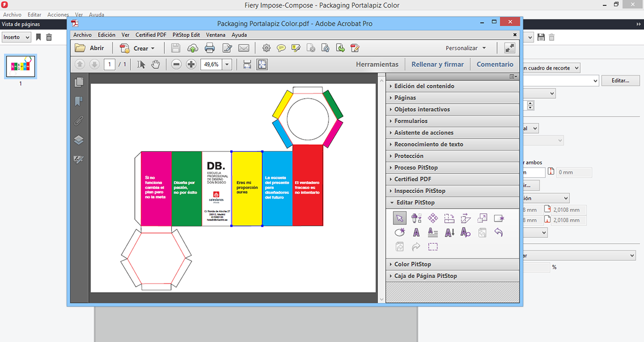Open the zoom percentage dropdown
Viewport: 644px width, 342px height.
227,64
